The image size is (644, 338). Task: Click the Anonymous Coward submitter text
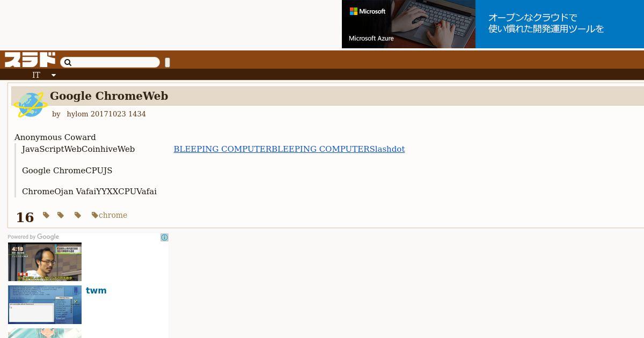(55, 137)
